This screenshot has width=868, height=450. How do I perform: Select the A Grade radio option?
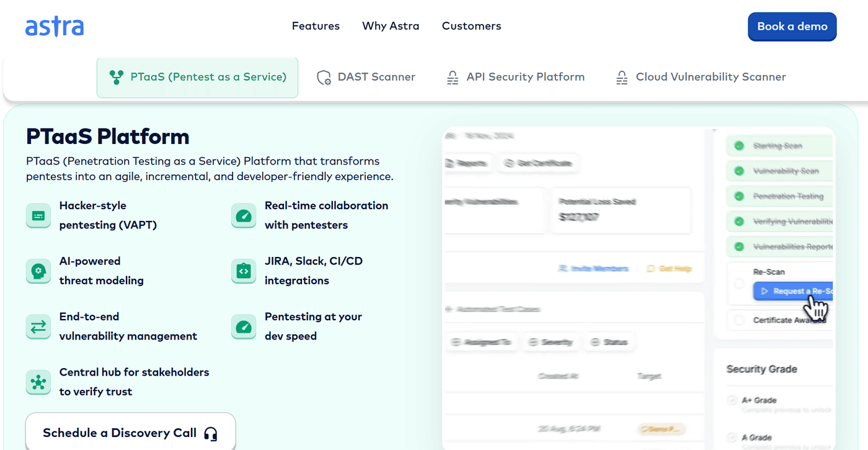point(733,438)
